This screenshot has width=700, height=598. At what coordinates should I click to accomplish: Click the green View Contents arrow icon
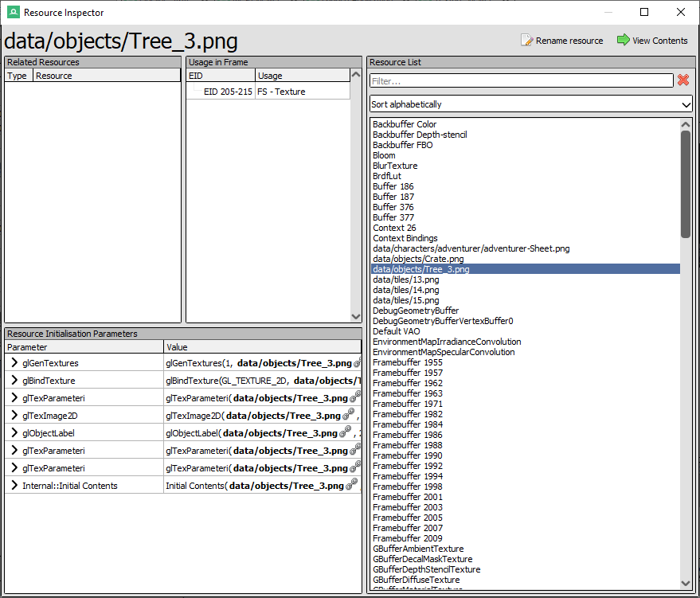pos(623,40)
